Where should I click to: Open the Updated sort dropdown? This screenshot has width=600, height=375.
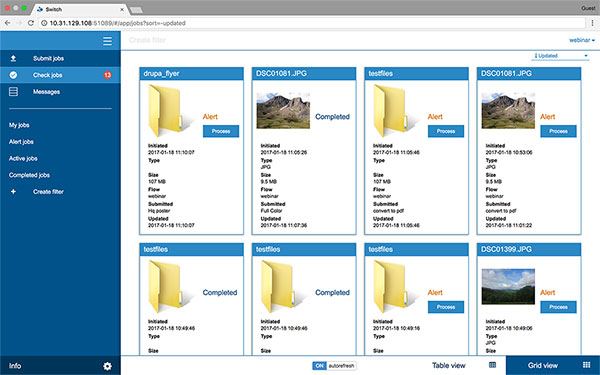click(x=560, y=56)
